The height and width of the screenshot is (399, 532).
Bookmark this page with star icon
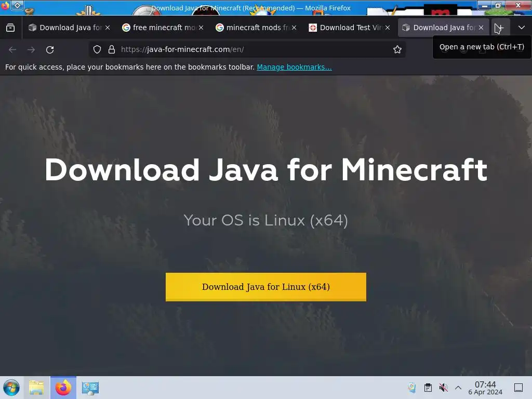397,49
